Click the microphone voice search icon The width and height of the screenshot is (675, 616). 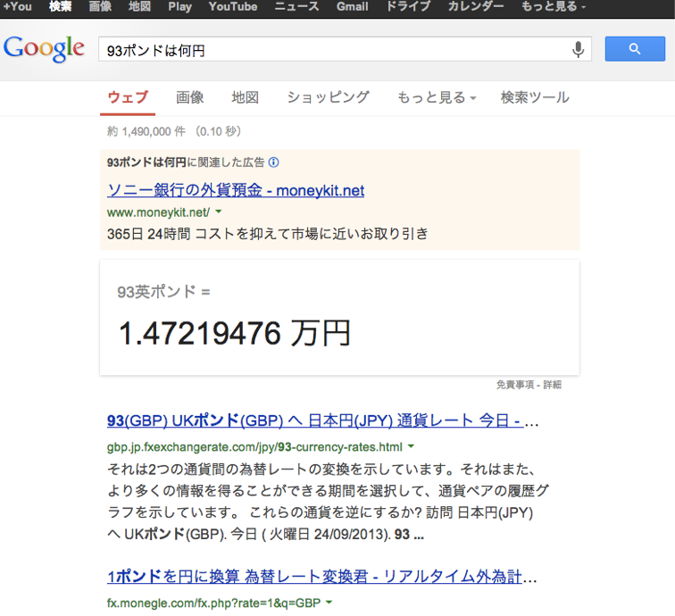point(579,49)
